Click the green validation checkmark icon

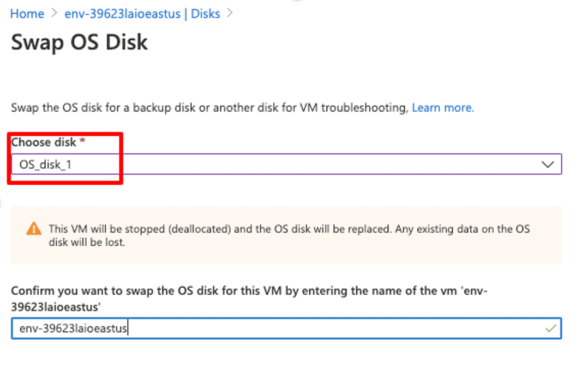[551, 329]
